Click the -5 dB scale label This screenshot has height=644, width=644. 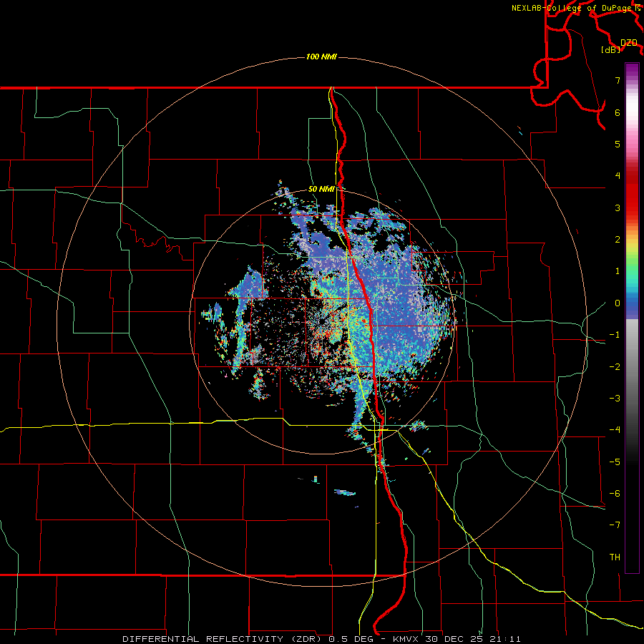pyautogui.click(x=615, y=462)
